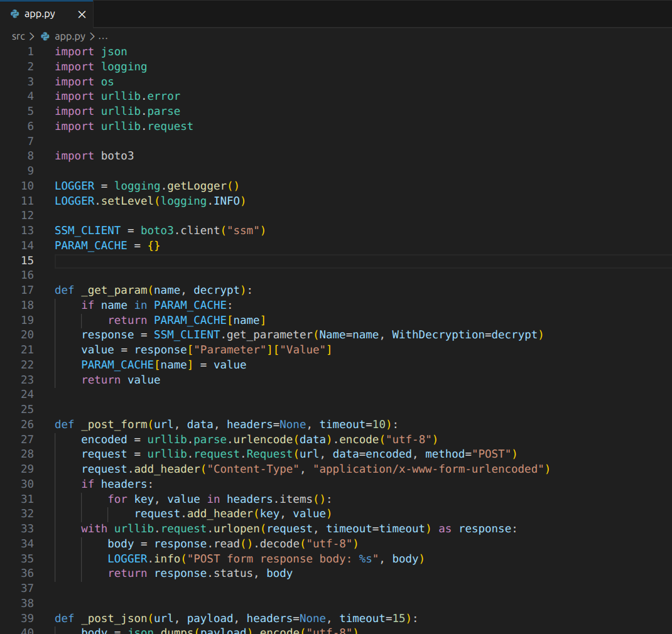
Task: Click line number 26 in the gutter
Action: [28, 424]
